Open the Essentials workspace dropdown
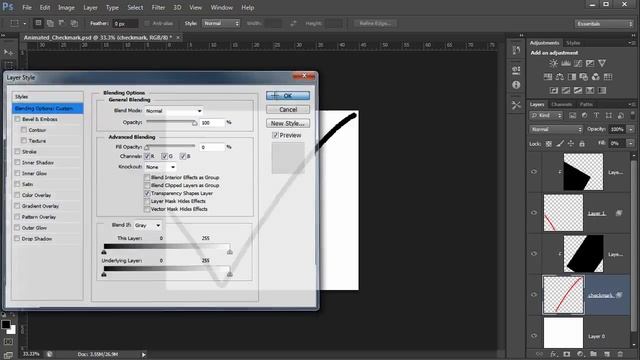This screenshot has height=360, width=640. (604, 24)
